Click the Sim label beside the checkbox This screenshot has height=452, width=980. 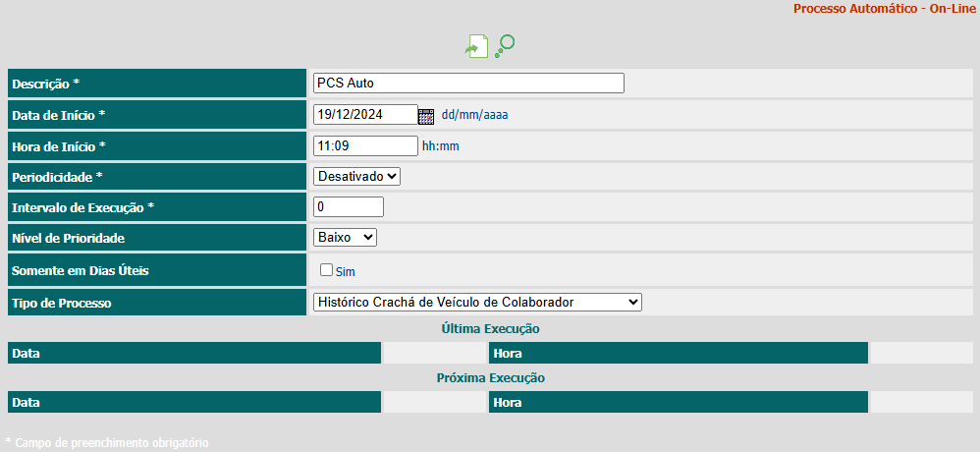pyautogui.click(x=346, y=272)
